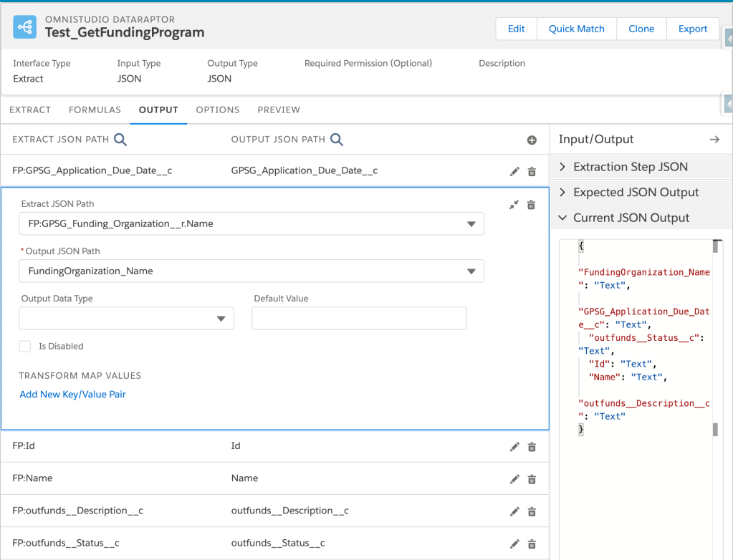This screenshot has height=560, width=733.
Task: Click pencil icon for FP:Id row
Action: [514, 447]
